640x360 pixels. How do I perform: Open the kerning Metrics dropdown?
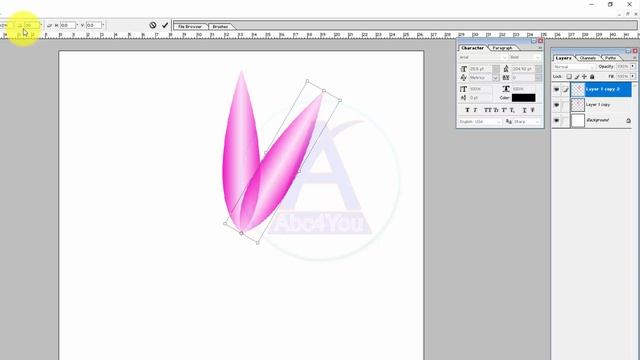point(496,78)
